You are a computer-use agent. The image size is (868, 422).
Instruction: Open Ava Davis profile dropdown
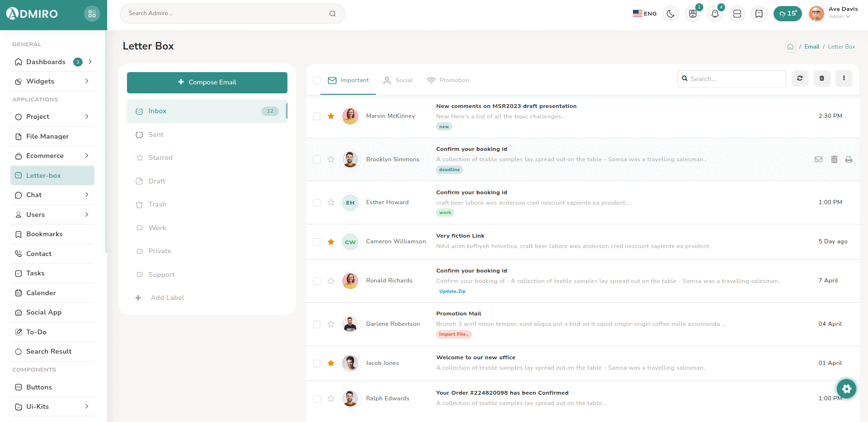point(834,13)
